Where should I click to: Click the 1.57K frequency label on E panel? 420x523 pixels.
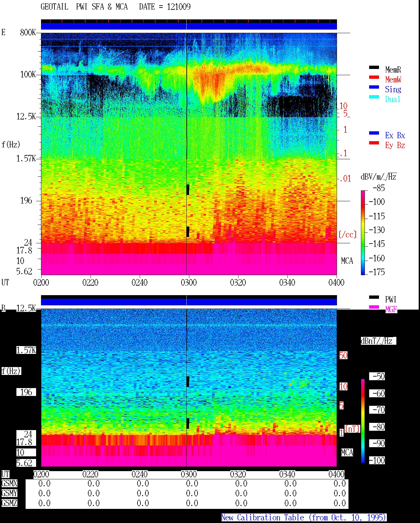coord(26,159)
